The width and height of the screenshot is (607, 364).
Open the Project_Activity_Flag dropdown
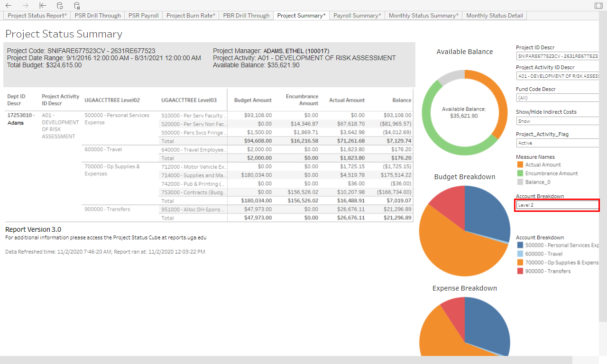557,143
